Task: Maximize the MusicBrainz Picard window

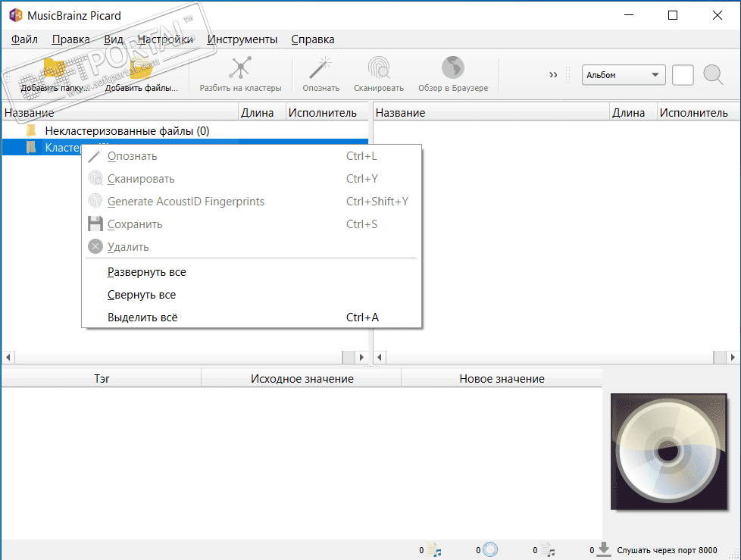Action: pyautogui.click(x=673, y=15)
